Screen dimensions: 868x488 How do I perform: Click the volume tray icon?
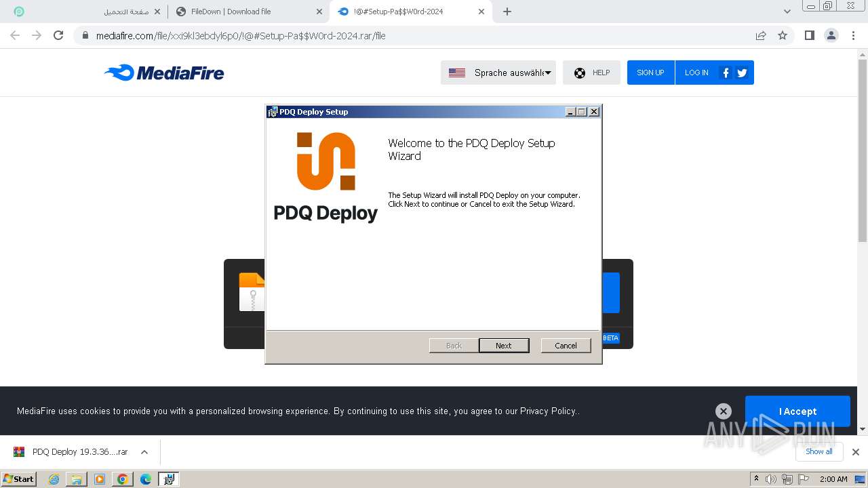(771, 479)
